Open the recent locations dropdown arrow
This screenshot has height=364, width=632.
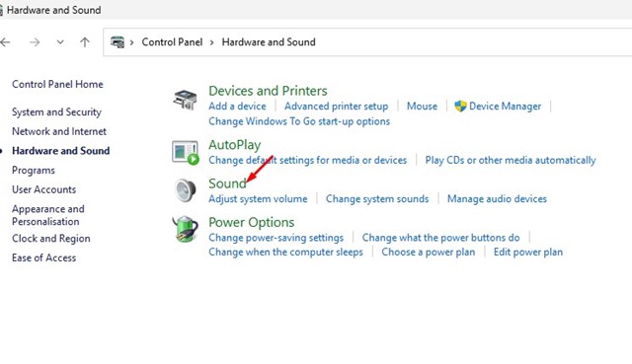[60, 41]
